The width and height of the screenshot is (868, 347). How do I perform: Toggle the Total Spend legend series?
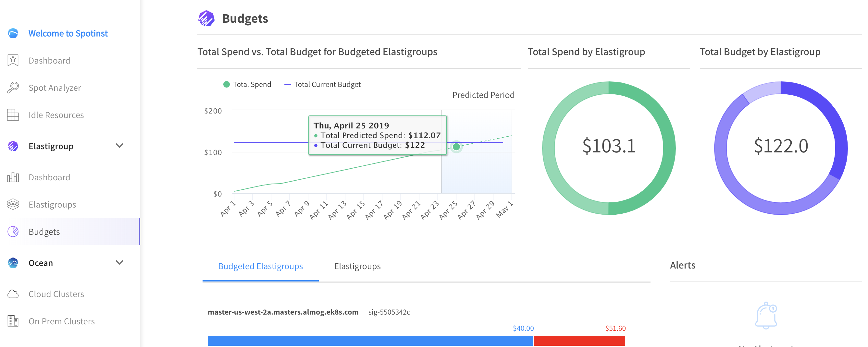247,84
